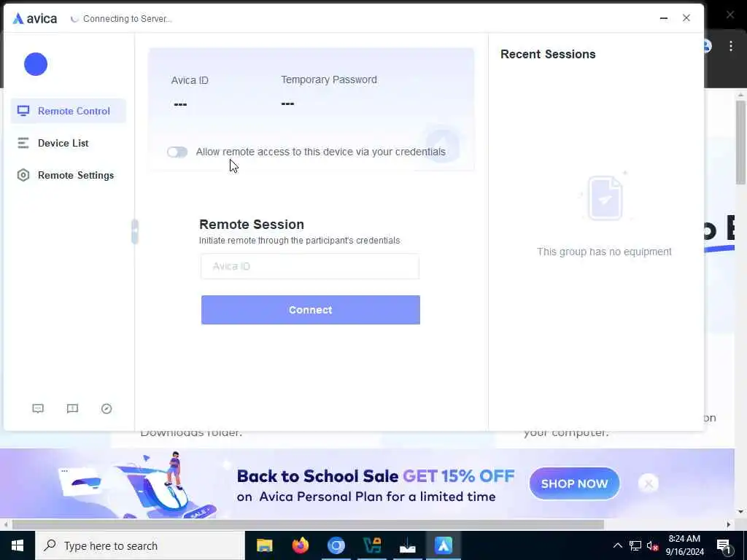Click the Connecting to Server status text

click(127, 18)
